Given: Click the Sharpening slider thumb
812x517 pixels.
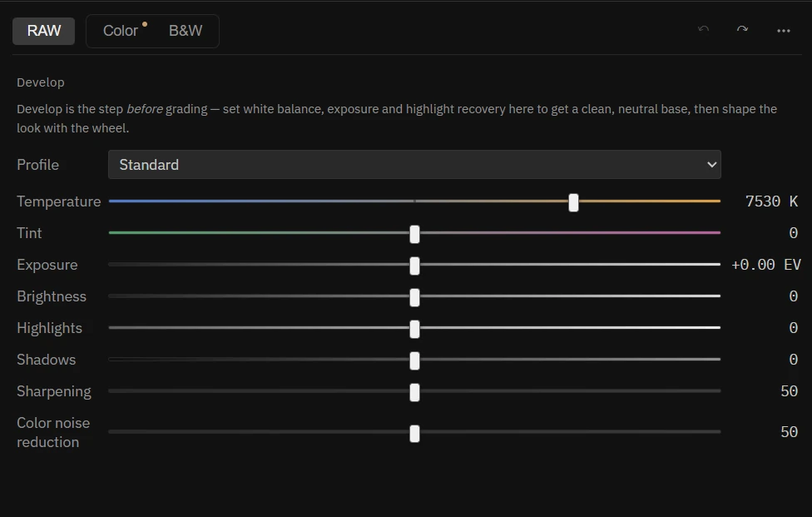Looking at the screenshot, I should (x=414, y=392).
